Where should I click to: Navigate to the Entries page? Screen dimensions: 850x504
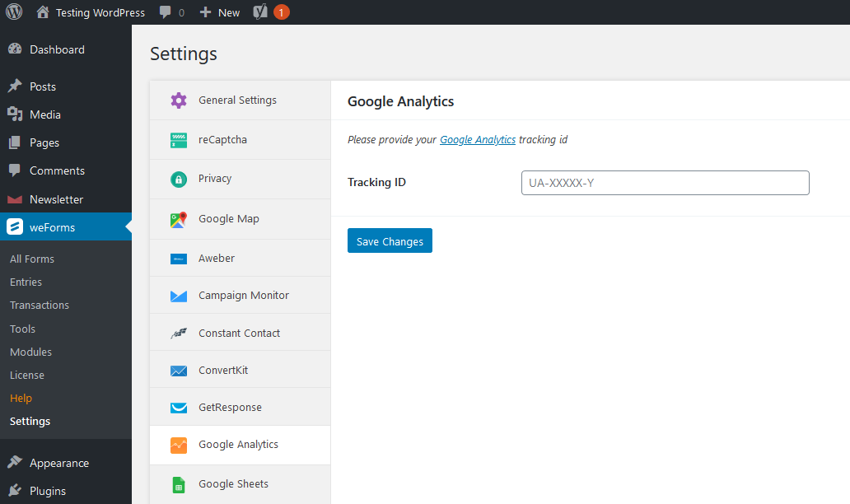[x=25, y=281]
